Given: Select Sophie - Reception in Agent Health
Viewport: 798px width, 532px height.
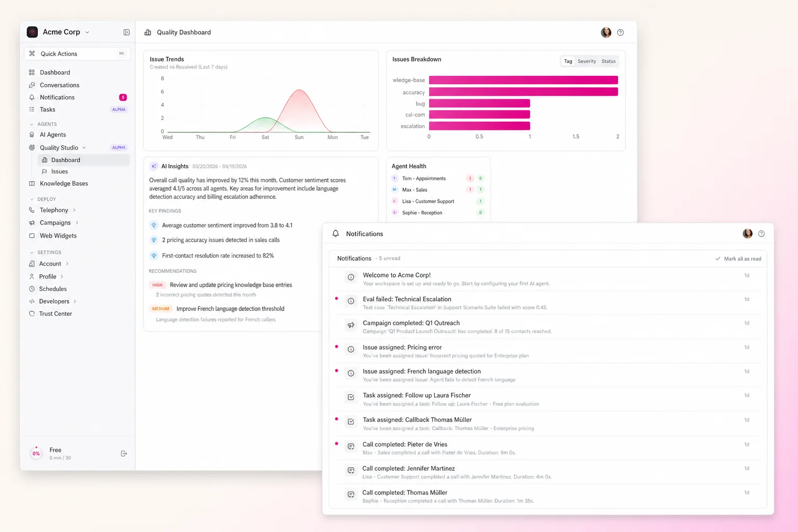Looking at the screenshot, I should pos(437,212).
